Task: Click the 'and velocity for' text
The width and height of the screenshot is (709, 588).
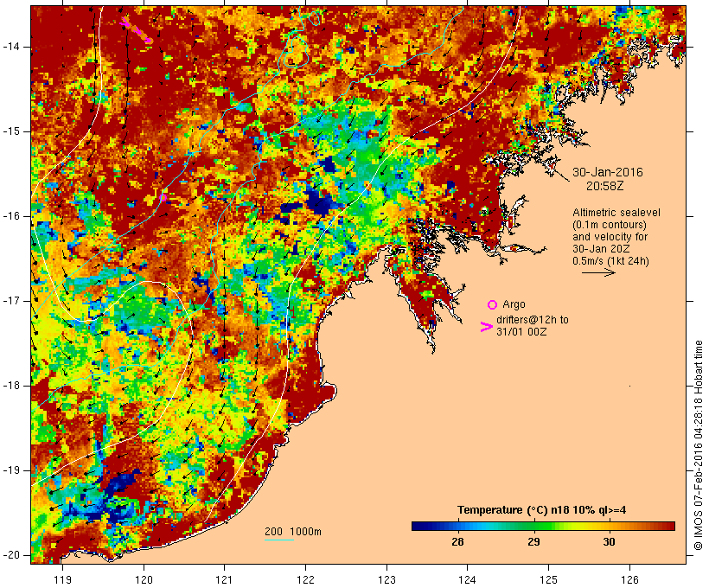Action: pyautogui.click(x=610, y=237)
